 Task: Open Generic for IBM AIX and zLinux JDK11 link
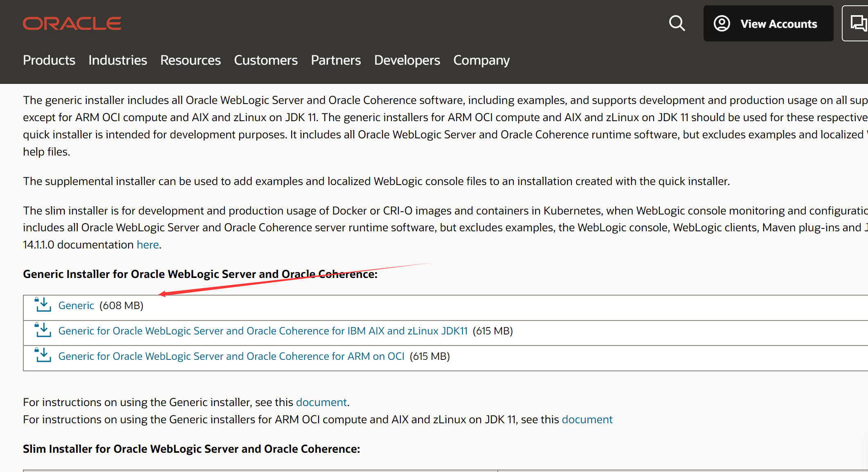263,331
